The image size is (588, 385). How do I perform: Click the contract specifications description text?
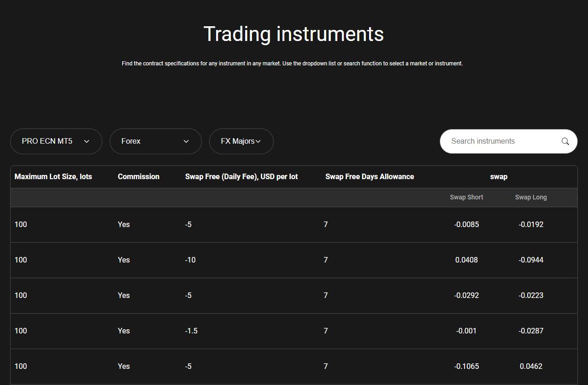coord(292,64)
